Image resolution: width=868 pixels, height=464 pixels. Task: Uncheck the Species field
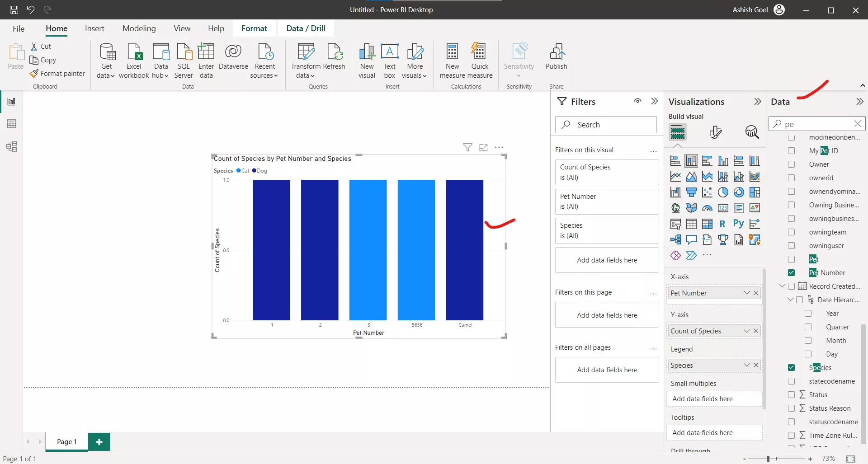[x=792, y=367]
